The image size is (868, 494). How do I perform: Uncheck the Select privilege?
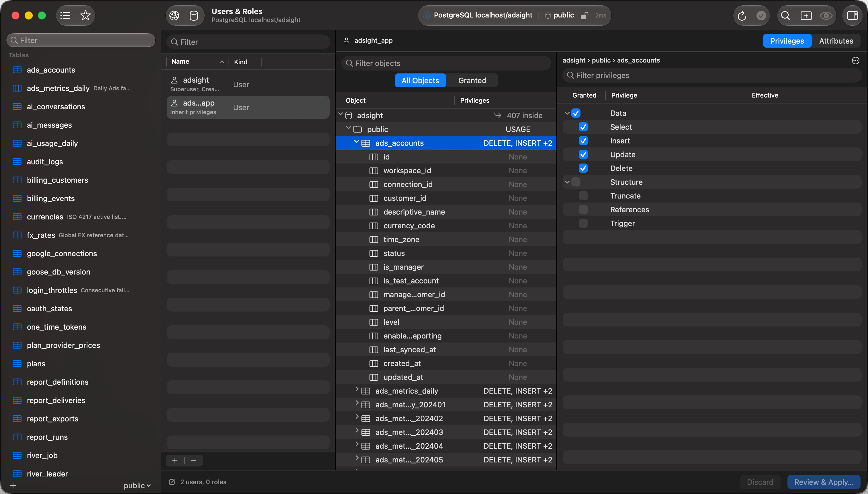[583, 127]
